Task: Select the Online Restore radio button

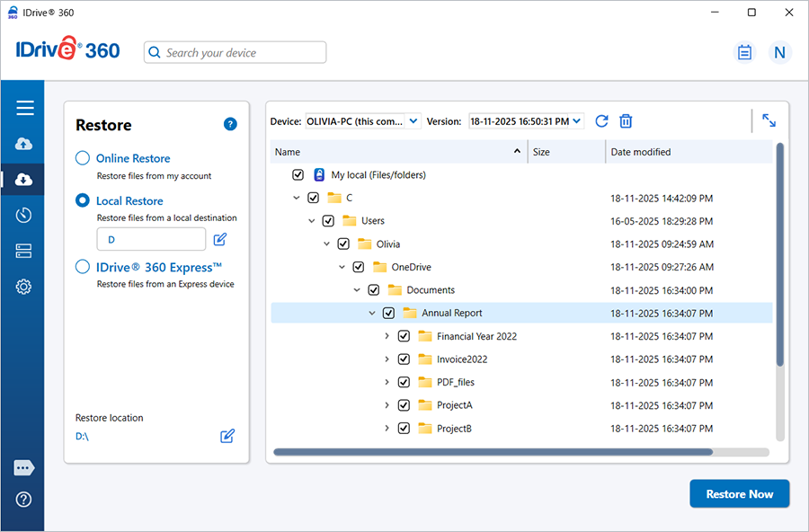Action: click(83, 158)
